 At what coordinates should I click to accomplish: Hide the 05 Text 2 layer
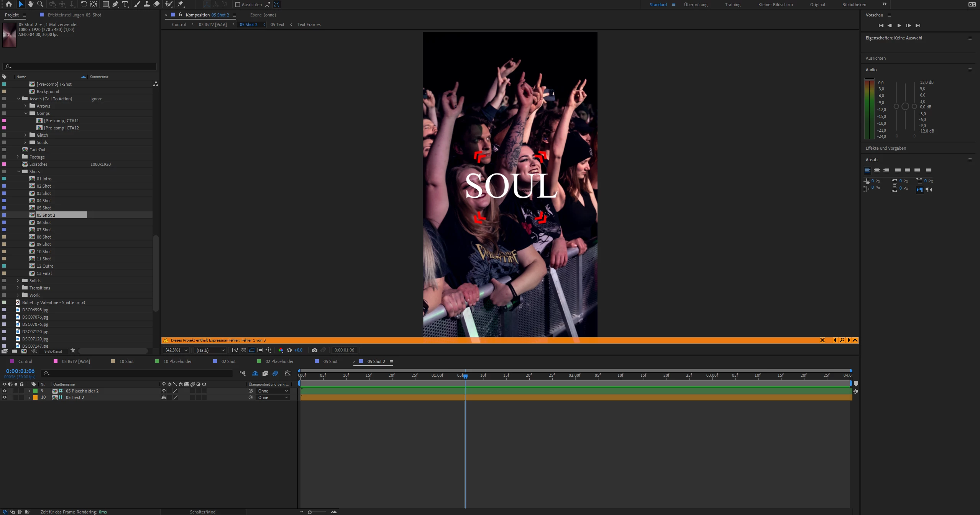(x=5, y=397)
